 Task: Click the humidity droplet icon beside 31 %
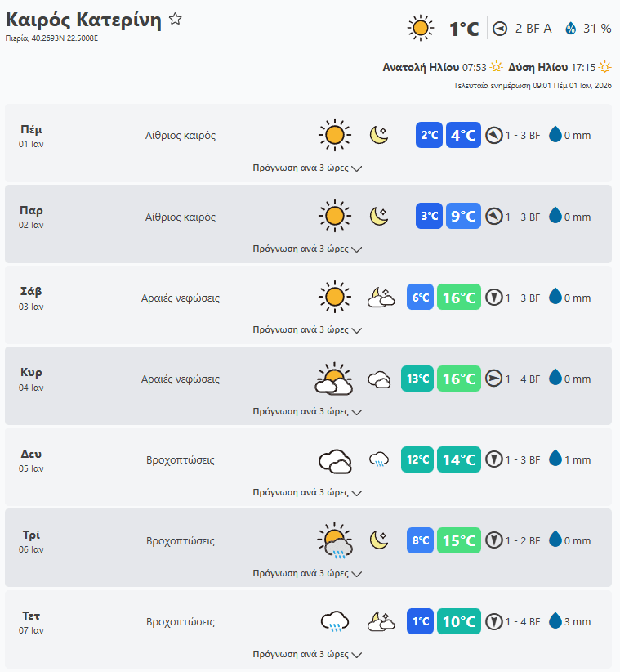570,29
